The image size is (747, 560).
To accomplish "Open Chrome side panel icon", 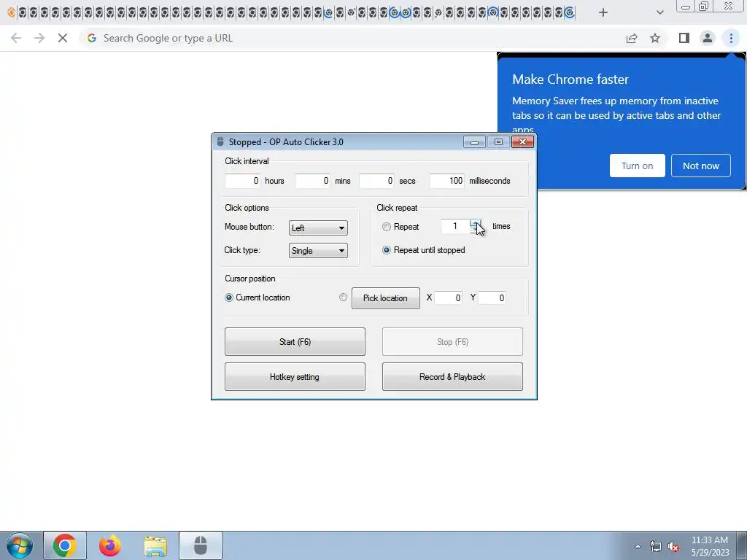I will point(684,38).
